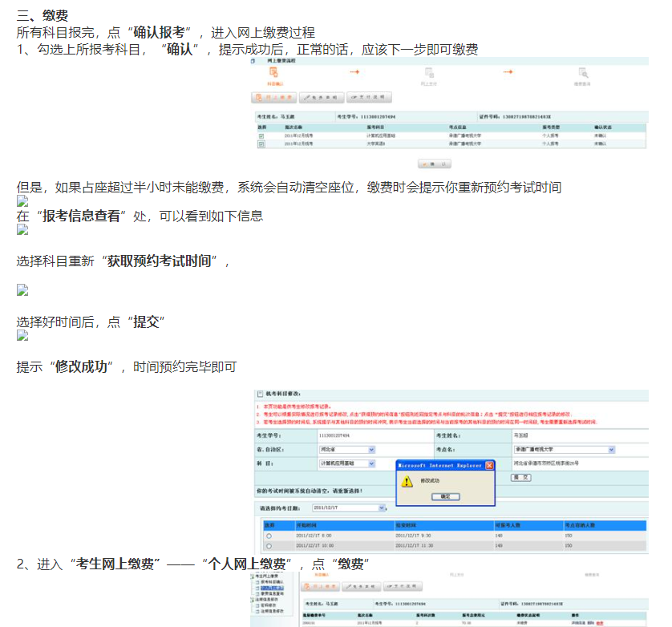Click the warning triangle in the 修改成功 alert
The image size is (672, 627).
408,481
